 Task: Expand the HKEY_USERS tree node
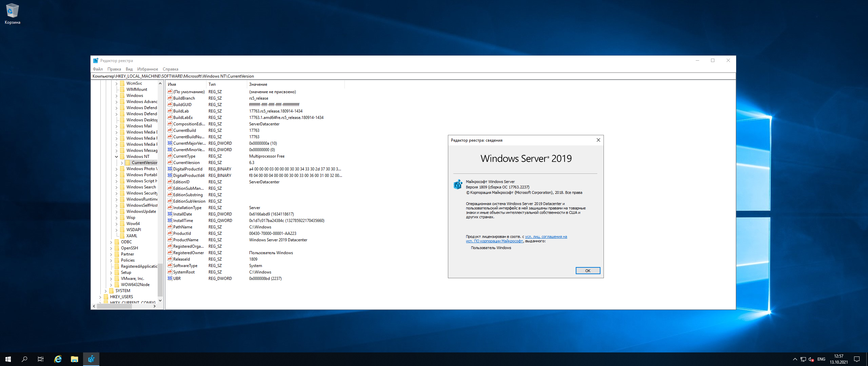100,297
